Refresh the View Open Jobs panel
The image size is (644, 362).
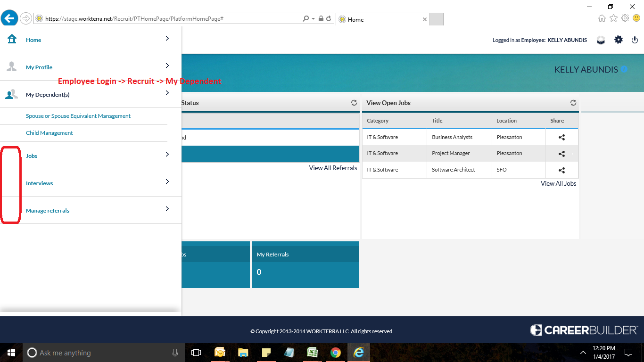[573, 103]
